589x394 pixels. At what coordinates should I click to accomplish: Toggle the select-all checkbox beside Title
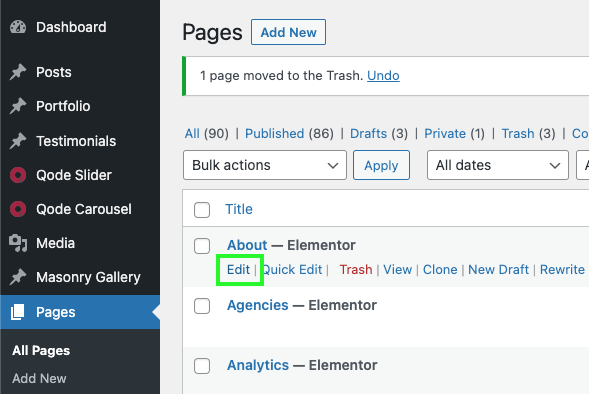[202, 210]
